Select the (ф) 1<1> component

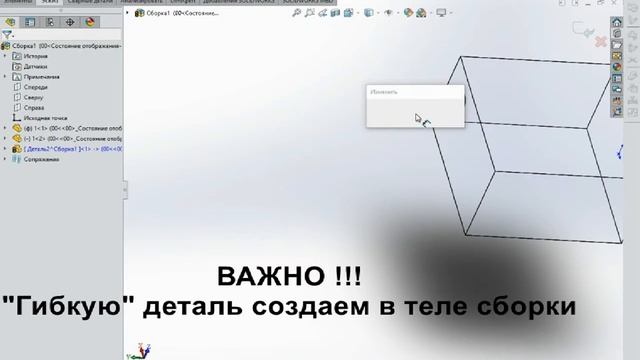pyautogui.click(x=67, y=128)
